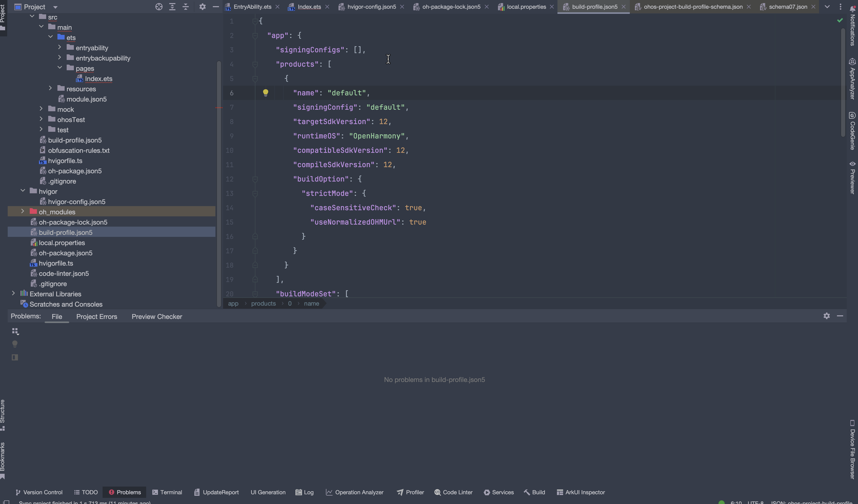Open editor tabs overflow chevron
The image size is (858, 504).
click(x=827, y=7)
